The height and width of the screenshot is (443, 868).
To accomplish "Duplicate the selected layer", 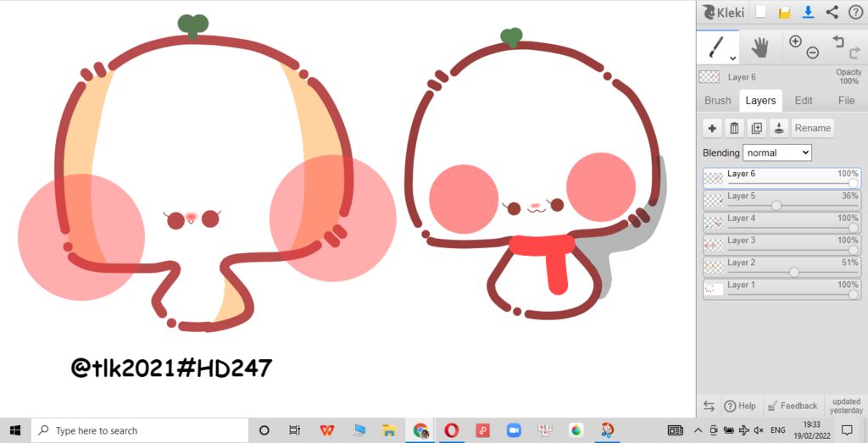I will coord(757,128).
